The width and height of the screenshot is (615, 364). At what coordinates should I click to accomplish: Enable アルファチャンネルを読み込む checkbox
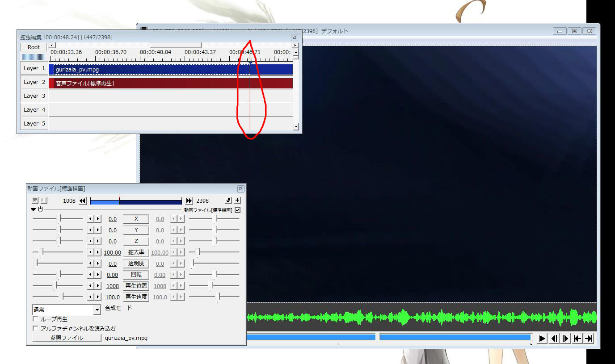pyautogui.click(x=35, y=328)
